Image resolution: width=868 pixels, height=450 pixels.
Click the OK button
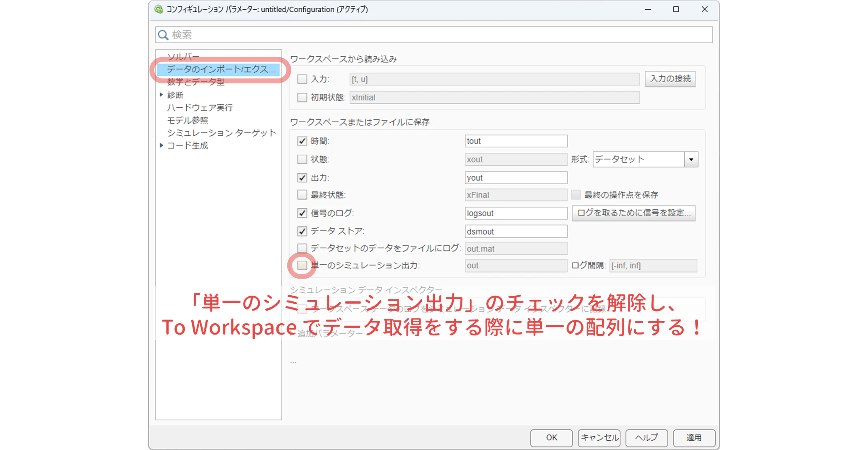click(552, 437)
